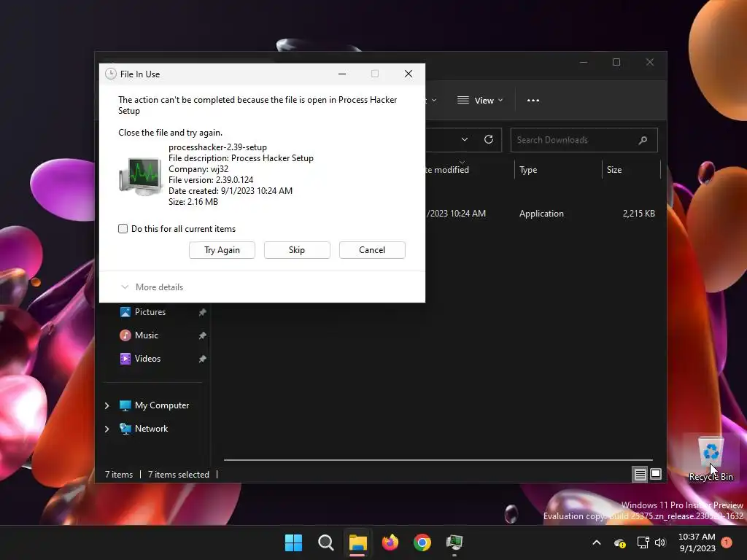This screenshot has width=747, height=560.
Task: Expand the My Computer tree node
Action: (x=107, y=405)
